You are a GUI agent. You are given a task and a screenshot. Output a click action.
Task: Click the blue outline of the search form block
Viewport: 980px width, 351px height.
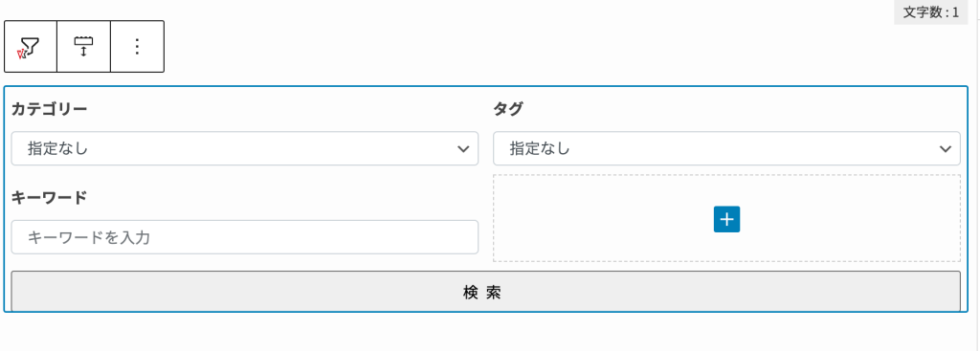click(485, 86)
